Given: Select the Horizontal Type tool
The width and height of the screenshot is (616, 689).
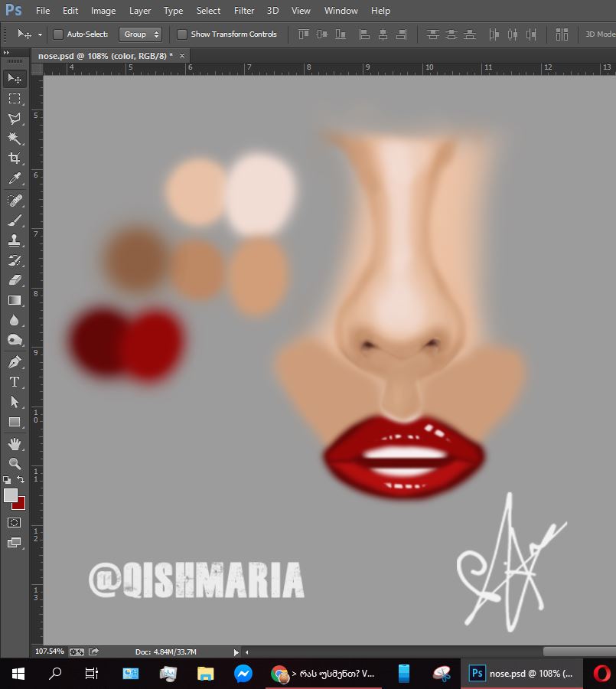Looking at the screenshot, I should 14,382.
